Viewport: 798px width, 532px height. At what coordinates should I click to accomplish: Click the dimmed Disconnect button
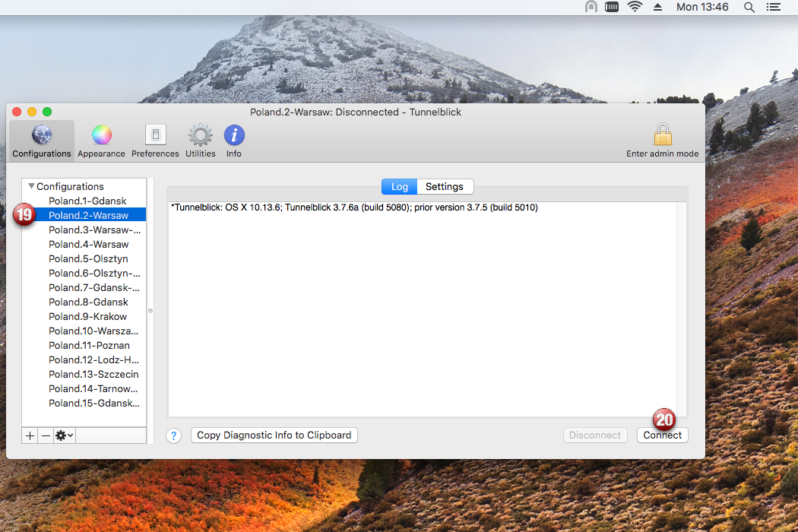click(595, 435)
